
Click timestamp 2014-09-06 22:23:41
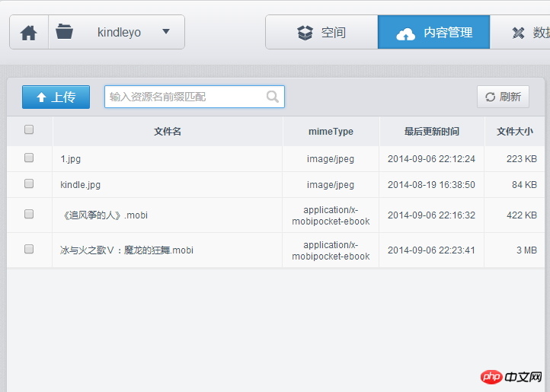(431, 250)
